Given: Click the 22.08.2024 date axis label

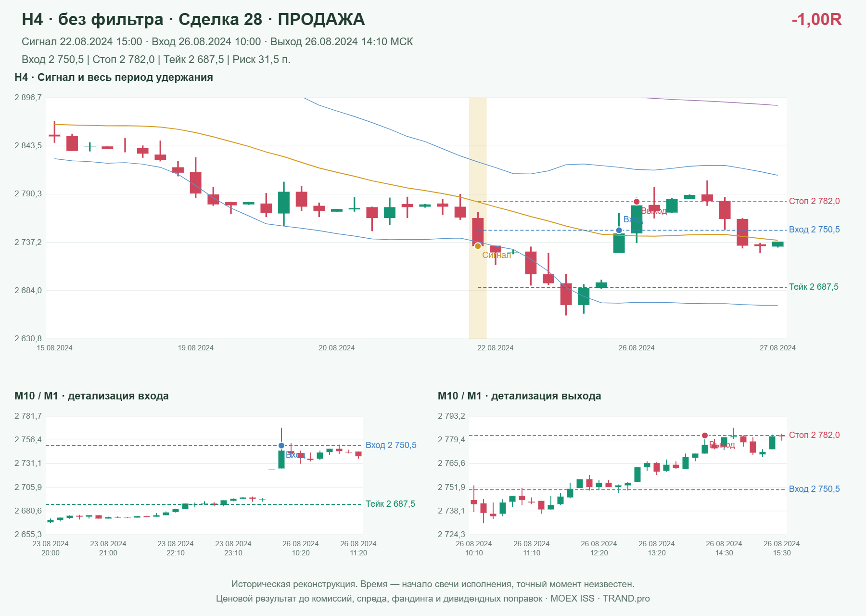Looking at the screenshot, I should point(496,348).
